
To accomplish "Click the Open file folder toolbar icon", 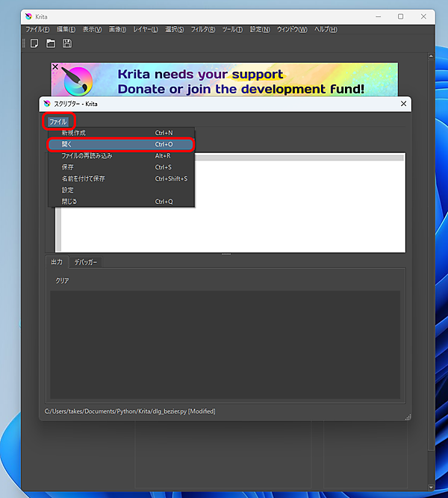I will (x=51, y=44).
